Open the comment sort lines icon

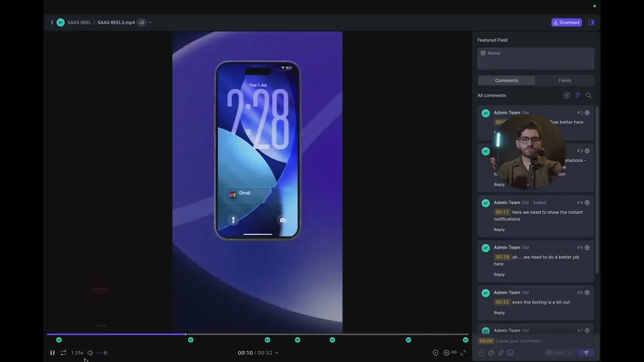[x=578, y=96]
